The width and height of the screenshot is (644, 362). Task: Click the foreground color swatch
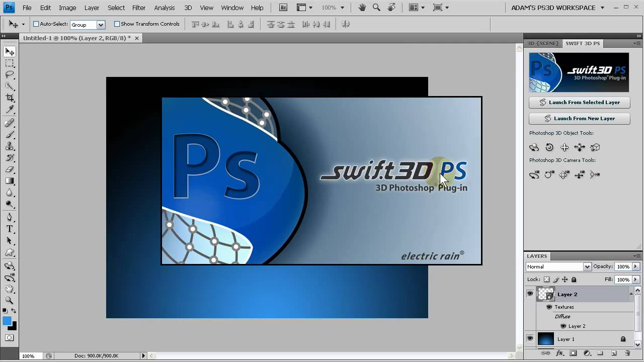(x=7, y=321)
